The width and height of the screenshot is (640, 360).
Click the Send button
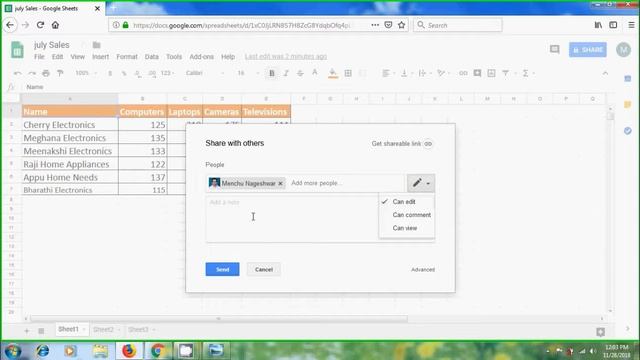click(x=222, y=269)
